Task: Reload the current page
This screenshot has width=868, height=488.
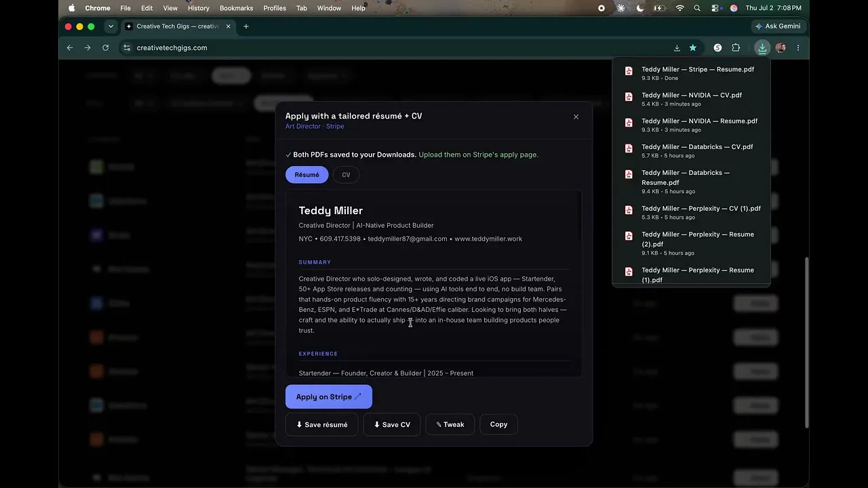Action: (x=106, y=47)
